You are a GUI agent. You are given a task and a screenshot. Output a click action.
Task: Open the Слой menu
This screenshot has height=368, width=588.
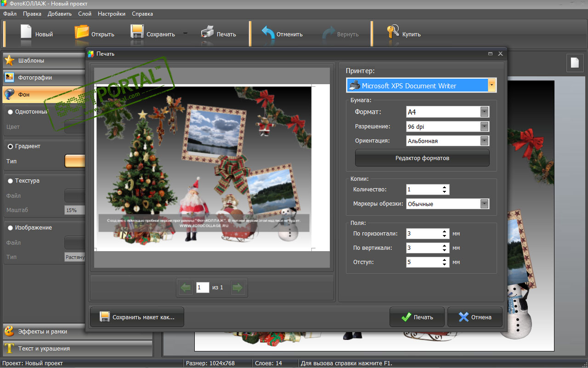(x=85, y=14)
